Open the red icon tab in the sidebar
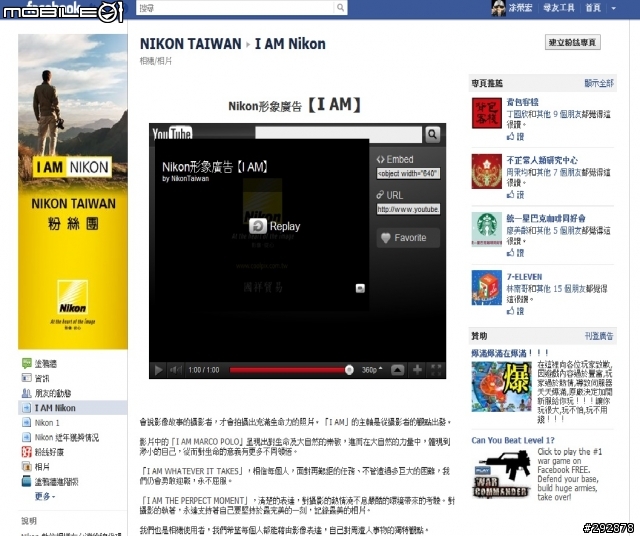This screenshot has width=640, height=536. coord(42,452)
